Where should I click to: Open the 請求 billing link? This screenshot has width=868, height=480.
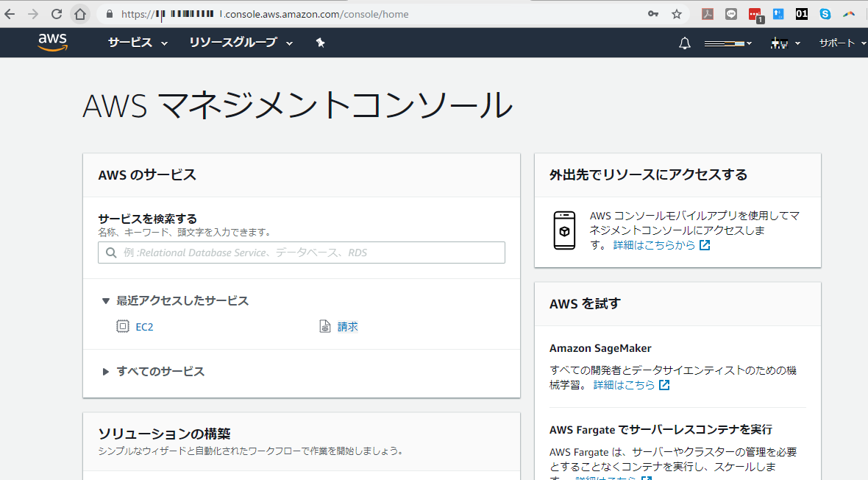pos(347,327)
